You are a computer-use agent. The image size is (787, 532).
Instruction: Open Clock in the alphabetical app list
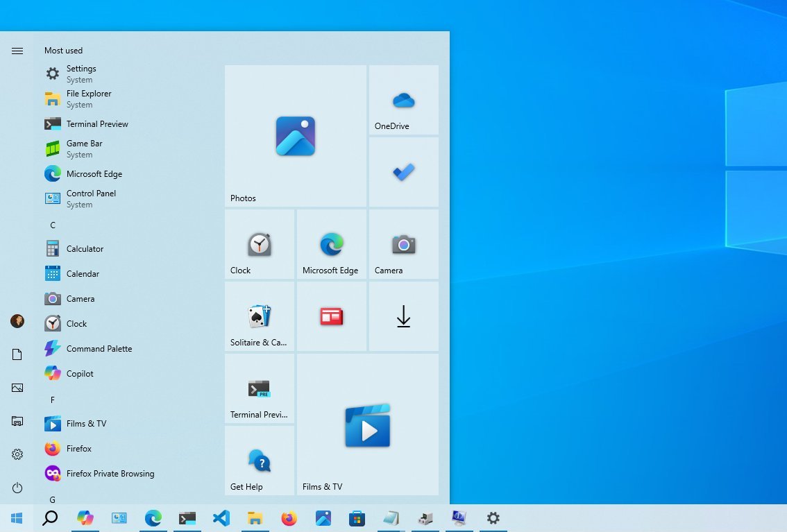(128, 324)
